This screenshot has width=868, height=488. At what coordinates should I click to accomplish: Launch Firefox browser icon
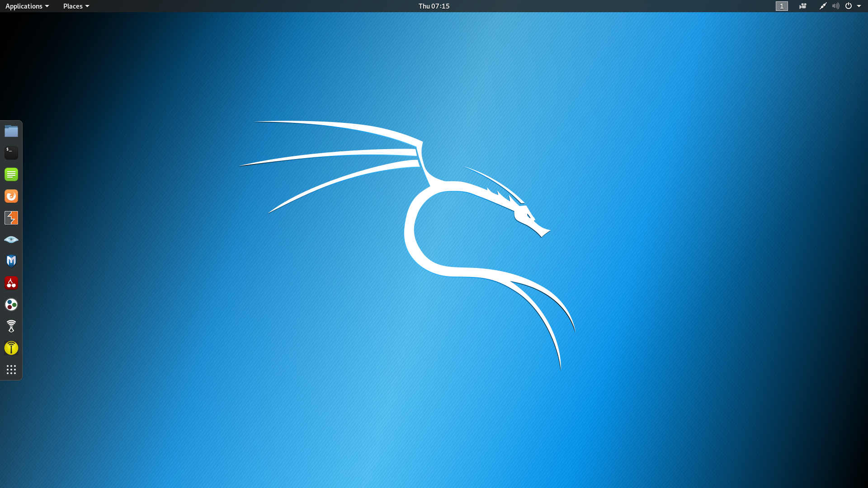point(11,196)
